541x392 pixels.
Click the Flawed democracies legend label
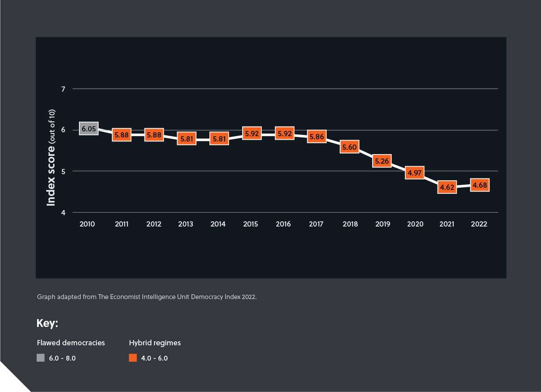coord(71,343)
